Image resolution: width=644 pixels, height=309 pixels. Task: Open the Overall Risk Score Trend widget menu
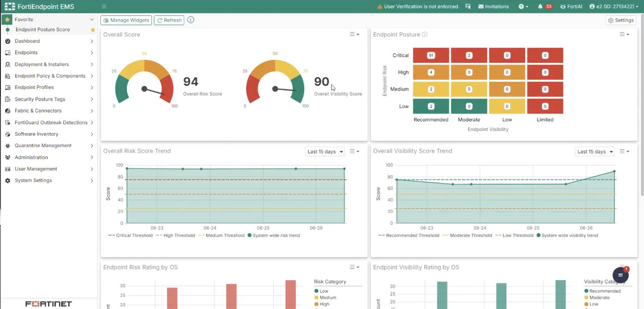point(354,151)
